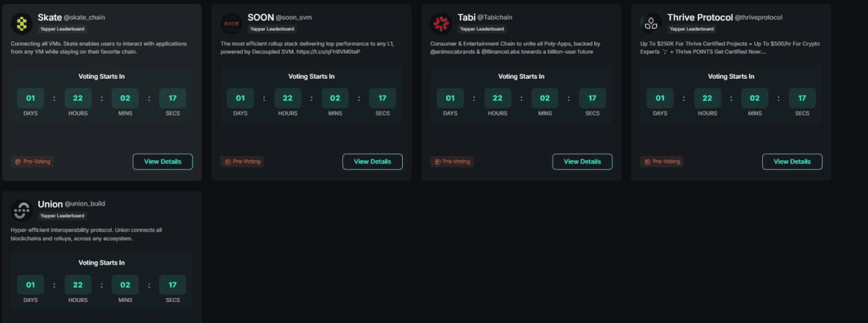The image size is (868, 323).
Task: Open View Details for Skate
Action: [x=163, y=161]
